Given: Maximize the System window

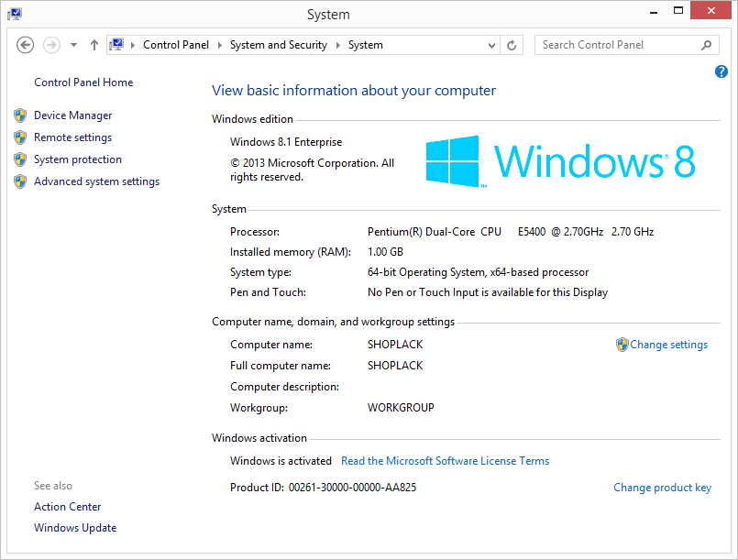Looking at the screenshot, I should click(x=678, y=10).
